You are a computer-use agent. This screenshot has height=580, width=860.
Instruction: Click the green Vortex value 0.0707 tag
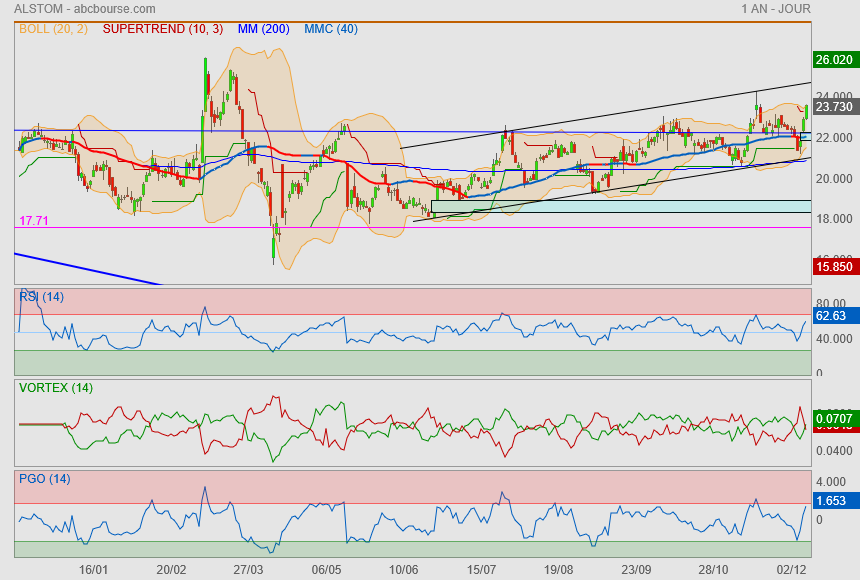pos(834,418)
